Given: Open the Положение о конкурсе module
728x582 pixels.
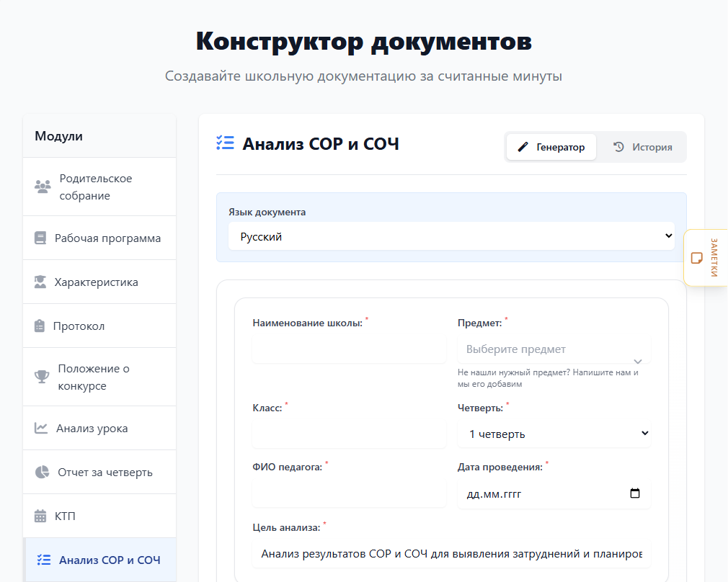Looking at the screenshot, I should [99, 377].
